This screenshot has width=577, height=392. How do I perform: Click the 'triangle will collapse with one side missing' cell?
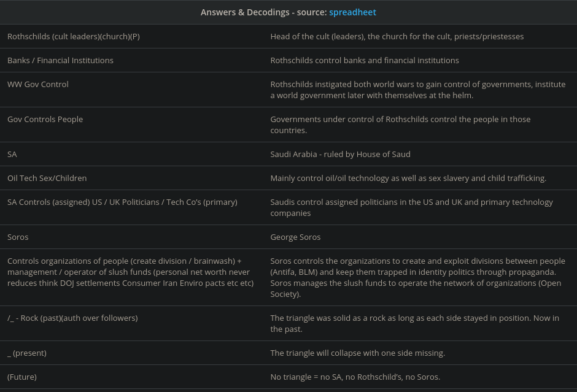pyautogui.click(x=357, y=353)
